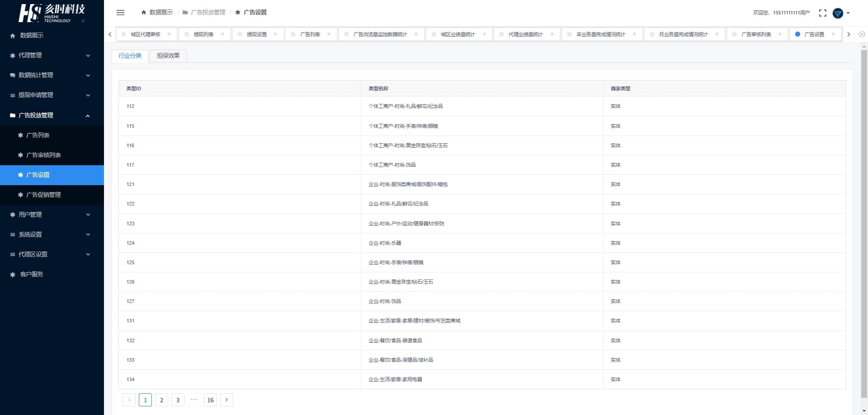Select 广告设置 submenu item
This screenshot has width=868, height=415.
(52, 175)
